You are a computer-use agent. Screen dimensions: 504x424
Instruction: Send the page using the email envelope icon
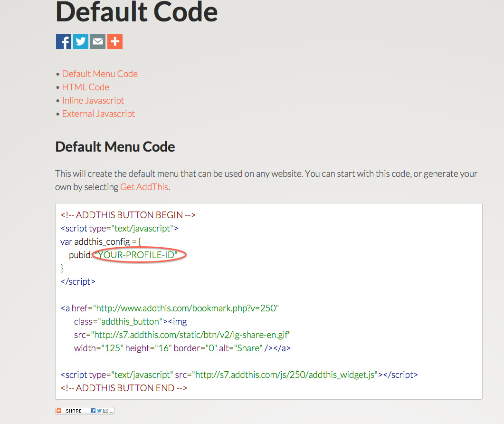tap(98, 41)
